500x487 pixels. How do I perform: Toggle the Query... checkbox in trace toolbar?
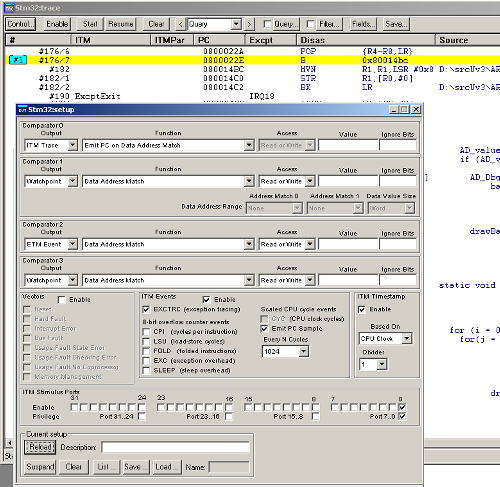point(267,24)
